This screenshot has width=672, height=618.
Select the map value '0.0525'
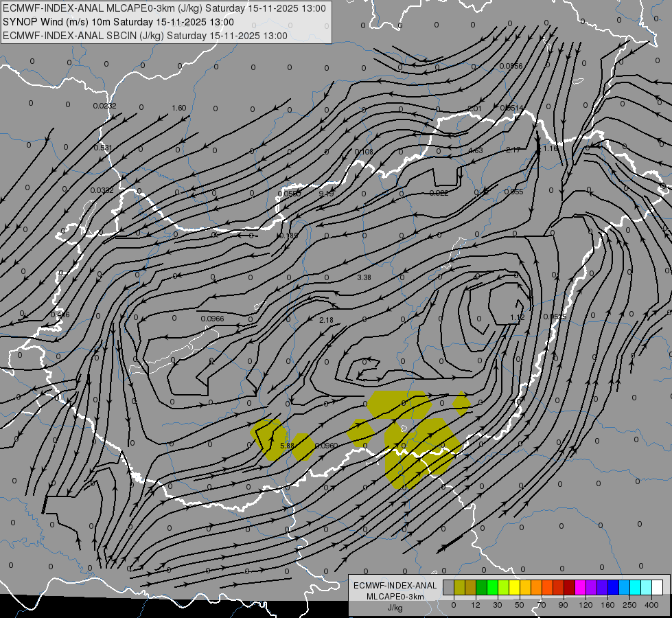click(555, 317)
